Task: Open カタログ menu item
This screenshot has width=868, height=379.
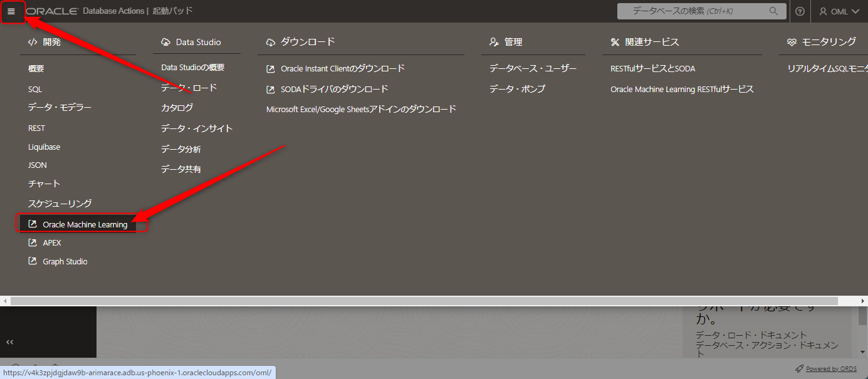Action: (x=177, y=108)
